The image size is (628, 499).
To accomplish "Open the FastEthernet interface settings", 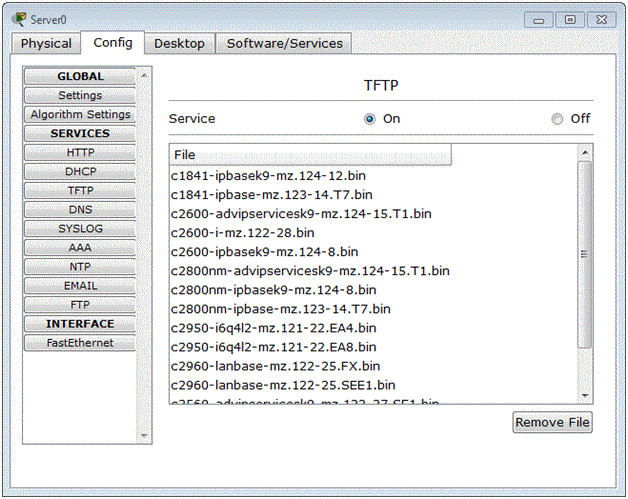I will [80, 343].
